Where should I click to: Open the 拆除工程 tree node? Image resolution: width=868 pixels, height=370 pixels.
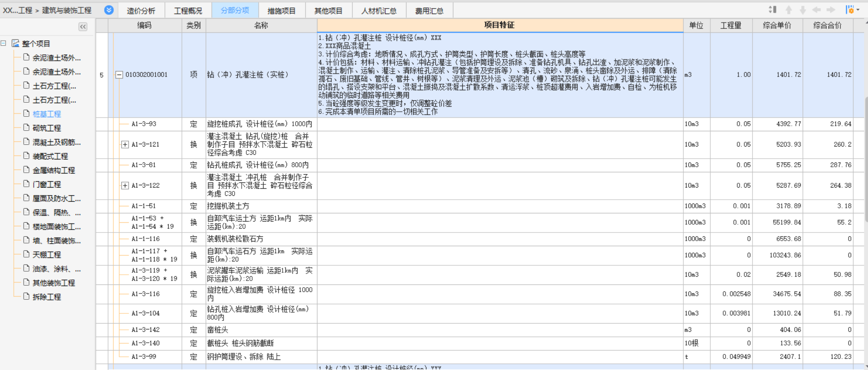point(47,297)
